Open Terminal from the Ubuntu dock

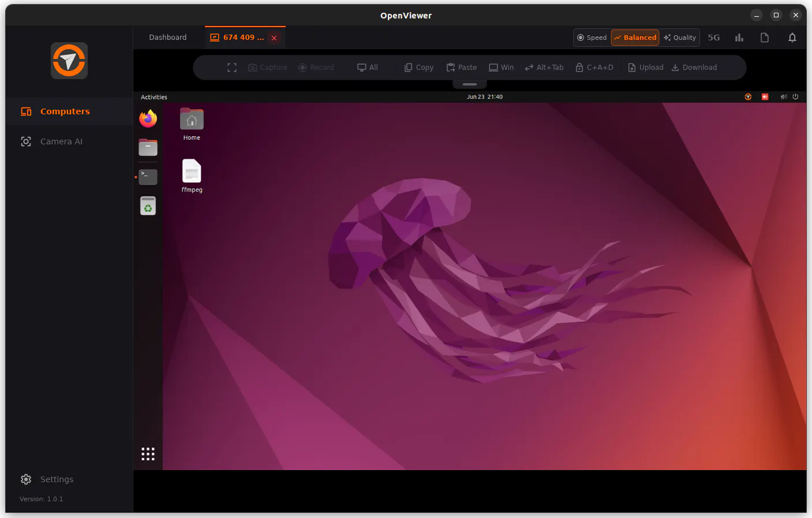148,177
